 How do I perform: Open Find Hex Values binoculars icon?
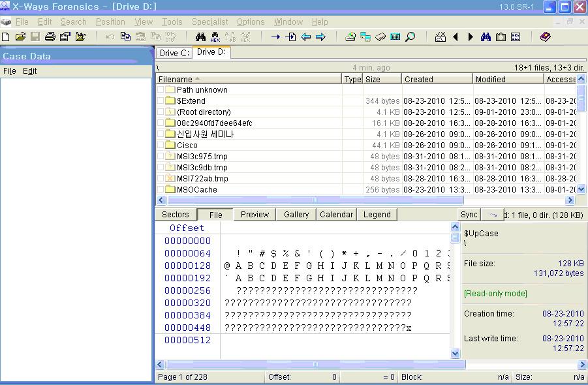215,37
